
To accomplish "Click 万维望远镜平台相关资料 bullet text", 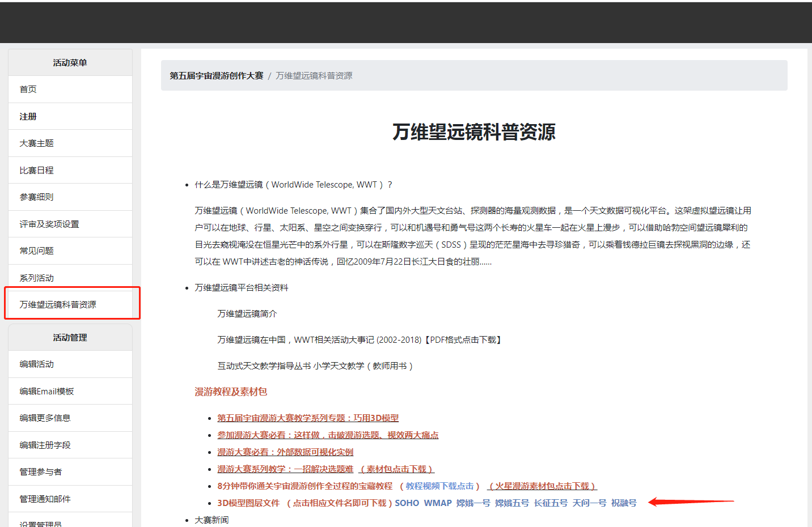I will 242,287.
